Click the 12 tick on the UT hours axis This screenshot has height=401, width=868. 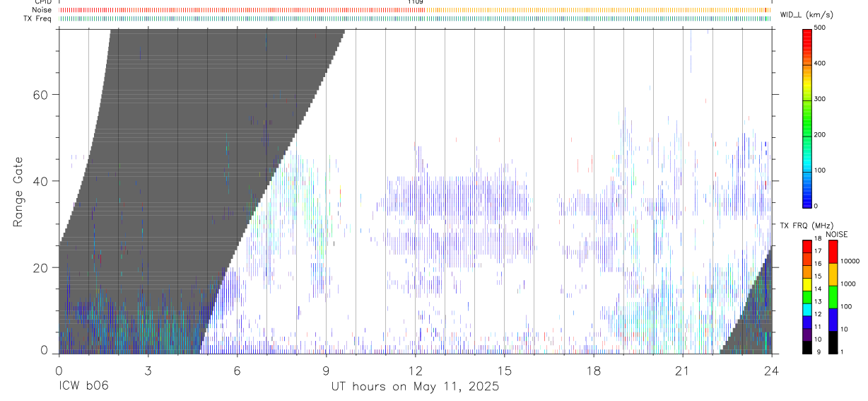pos(415,371)
